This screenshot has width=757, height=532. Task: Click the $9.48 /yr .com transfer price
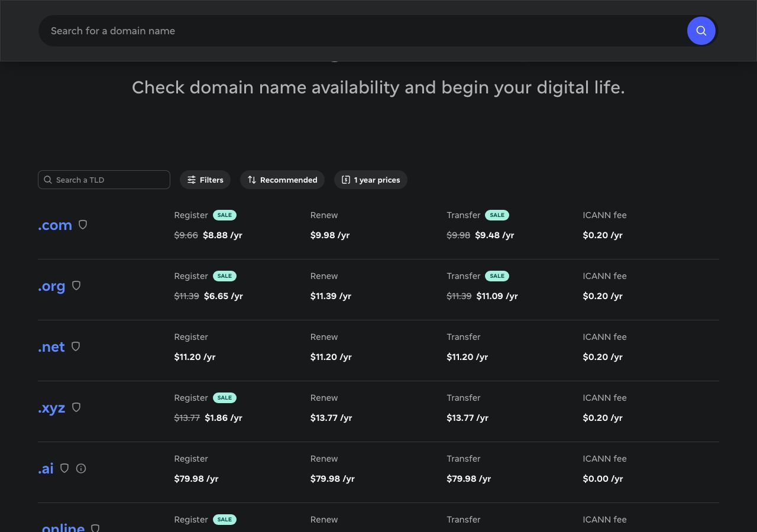click(x=494, y=235)
